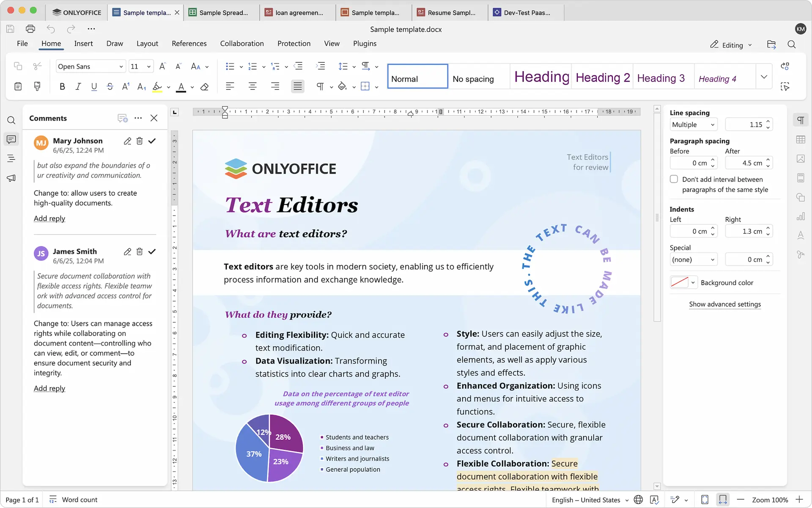Screen dimensions: 812x508
Task: Open the Headings navigation sidebar icon
Action: 11,159
